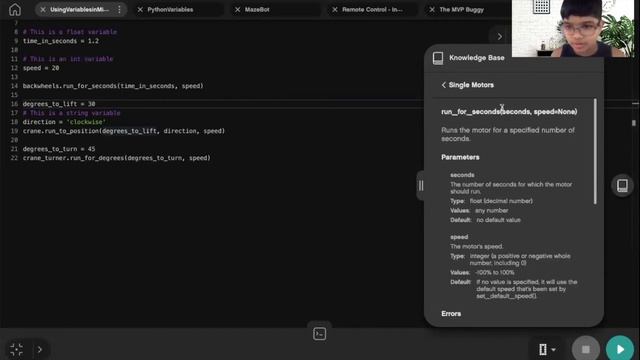Screen dimensions: 640x360
Task: Click the 'speed' parameter name in Knowledge Base
Action: click(459, 237)
